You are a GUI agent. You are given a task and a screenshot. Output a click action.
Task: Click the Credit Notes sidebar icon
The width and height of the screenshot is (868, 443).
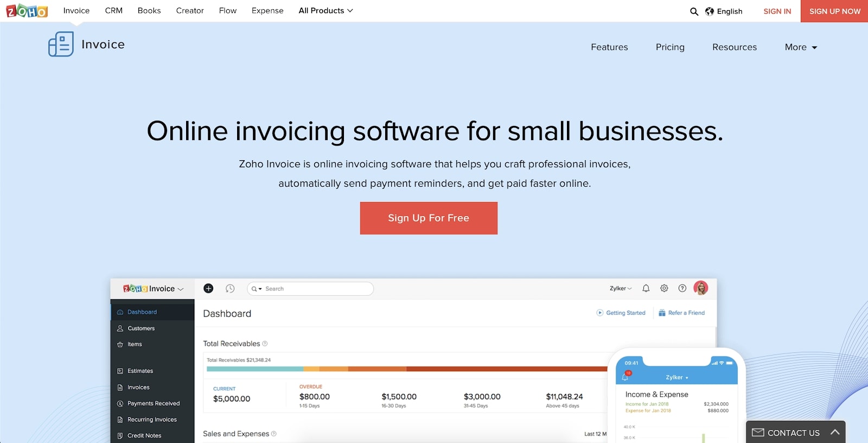tap(120, 436)
